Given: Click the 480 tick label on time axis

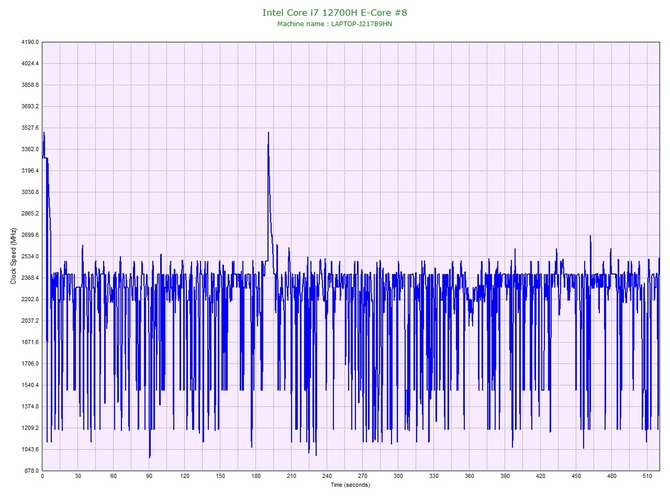Looking at the screenshot, I should (x=612, y=476).
